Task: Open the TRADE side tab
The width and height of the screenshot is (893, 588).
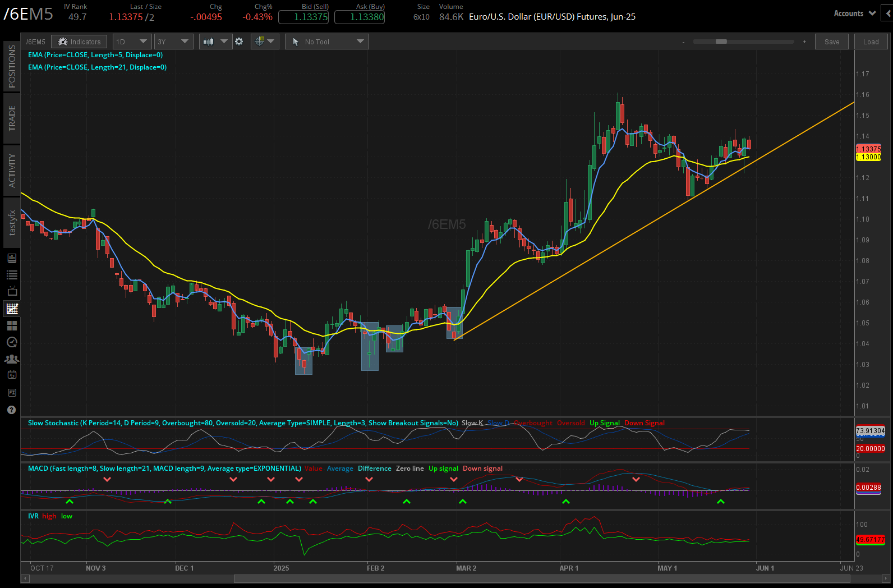Action: 12,118
